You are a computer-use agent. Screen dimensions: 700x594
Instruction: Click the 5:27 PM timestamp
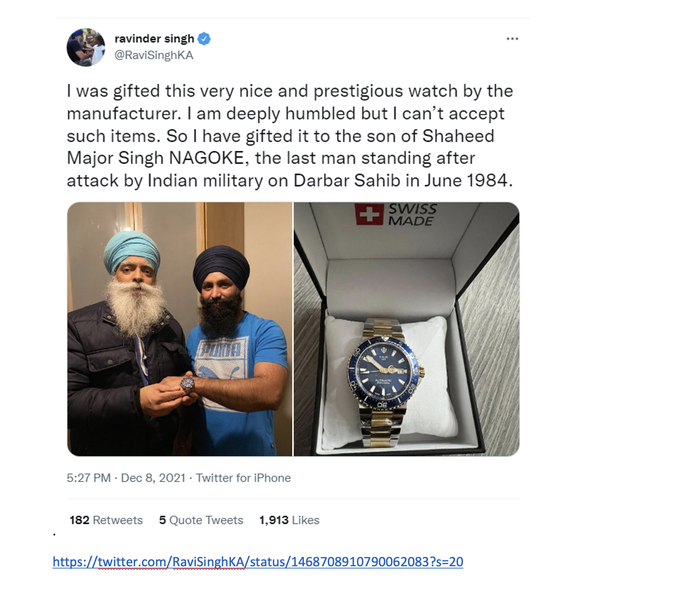click(88, 478)
